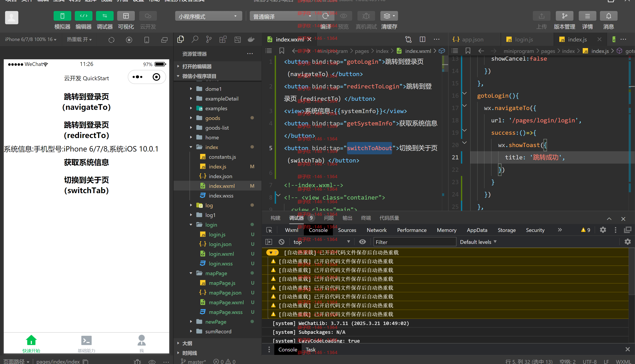Toggle the editor (编辑器) panel button

tap(84, 16)
